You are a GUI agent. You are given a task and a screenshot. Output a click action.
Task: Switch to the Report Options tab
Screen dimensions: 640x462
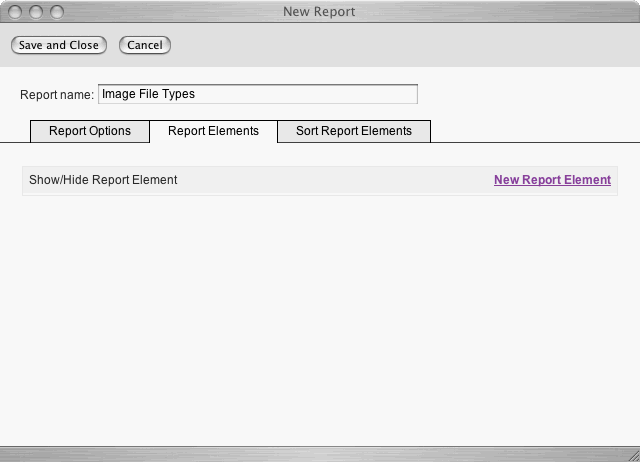tap(90, 131)
